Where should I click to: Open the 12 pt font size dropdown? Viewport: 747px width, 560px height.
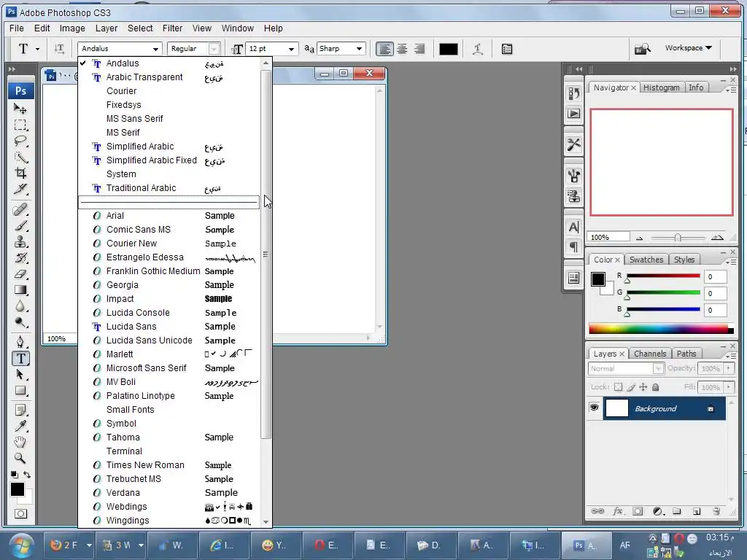[291, 49]
